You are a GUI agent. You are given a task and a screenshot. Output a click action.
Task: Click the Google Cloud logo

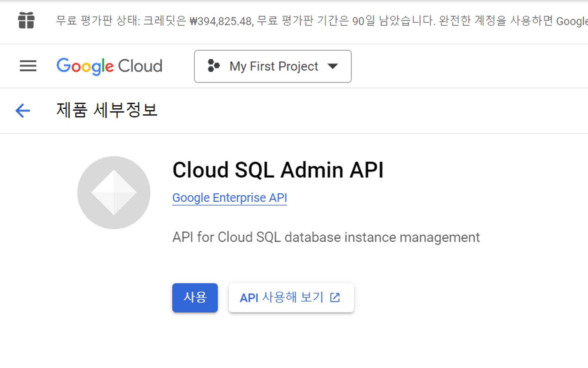[x=109, y=66]
